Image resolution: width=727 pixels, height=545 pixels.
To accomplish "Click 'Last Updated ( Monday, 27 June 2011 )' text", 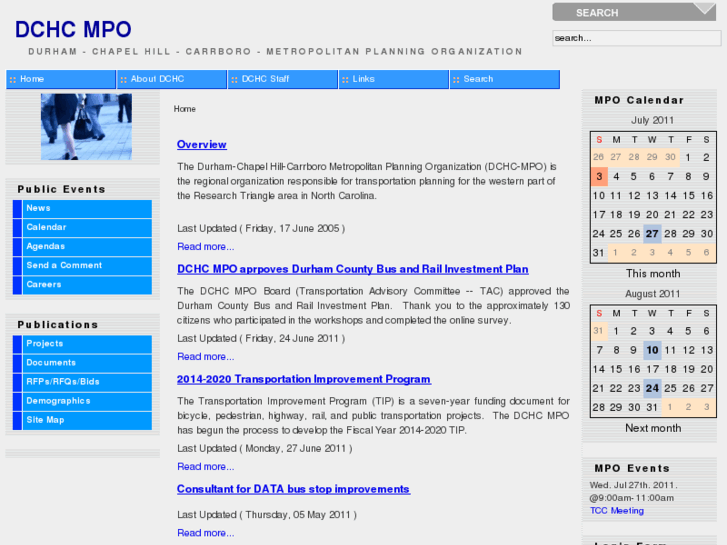I will click(x=265, y=449).
